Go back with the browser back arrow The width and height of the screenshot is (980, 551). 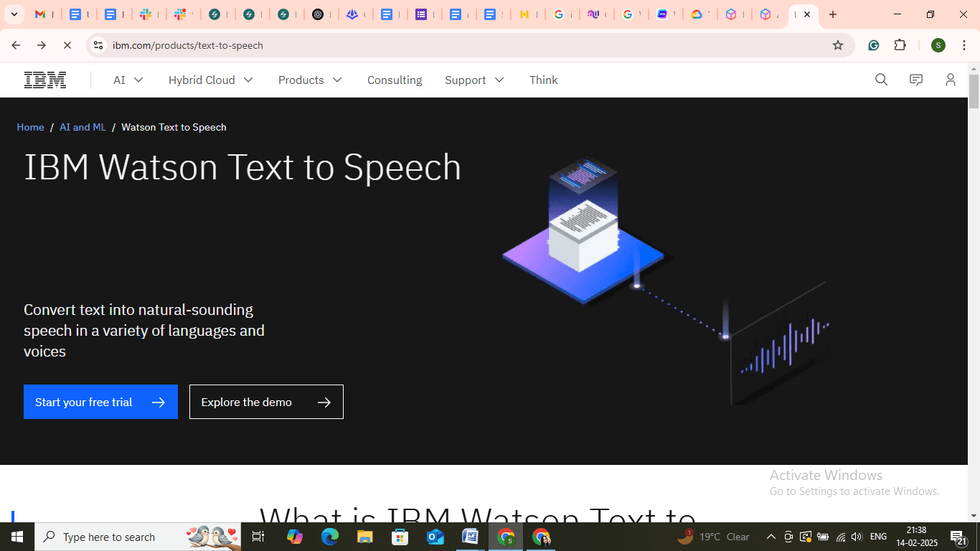[16, 45]
